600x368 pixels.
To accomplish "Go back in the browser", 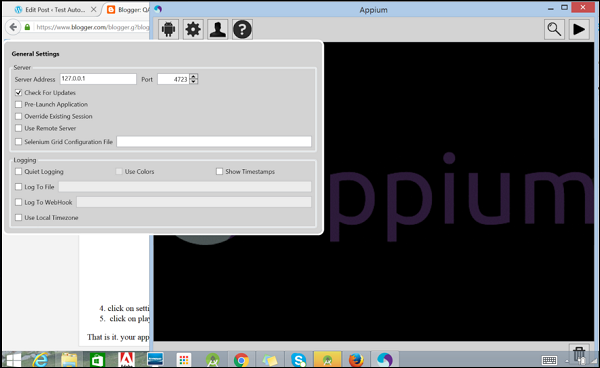I will coord(13,27).
